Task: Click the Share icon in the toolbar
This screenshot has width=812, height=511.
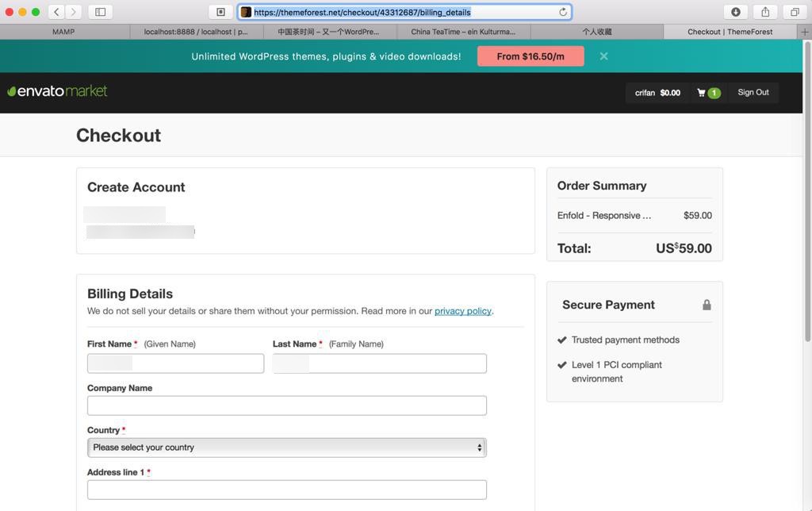Action: 765,12
